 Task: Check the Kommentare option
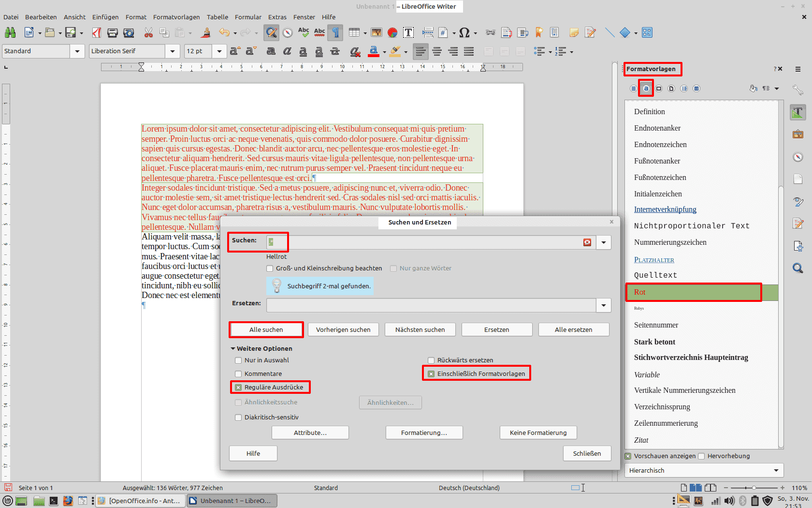[238, 374]
